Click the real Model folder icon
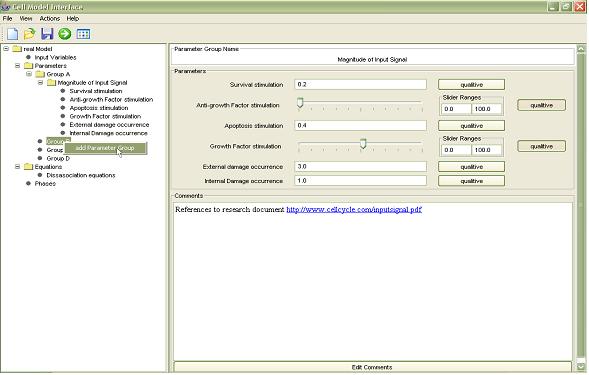This screenshot has width=589, height=375. tap(17, 49)
